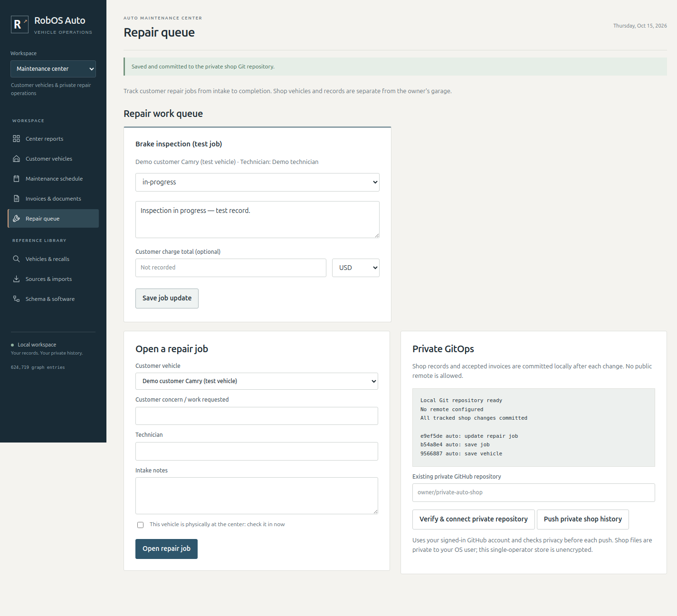Image resolution: width=677 pixels, height=616 pixels.
Task: Click the Invoices & documents file icon
Action: click(x=16, y=199)
